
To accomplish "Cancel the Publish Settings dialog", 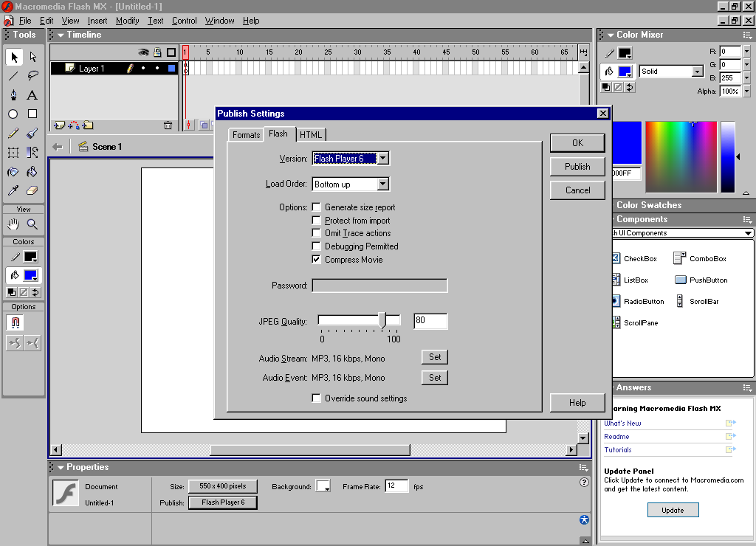I will point(577,190).
